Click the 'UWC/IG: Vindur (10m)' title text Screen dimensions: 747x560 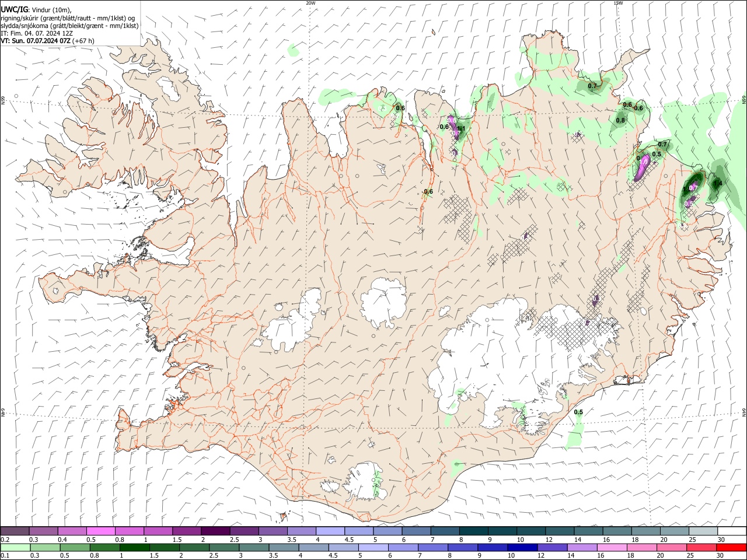click(36, 10)
